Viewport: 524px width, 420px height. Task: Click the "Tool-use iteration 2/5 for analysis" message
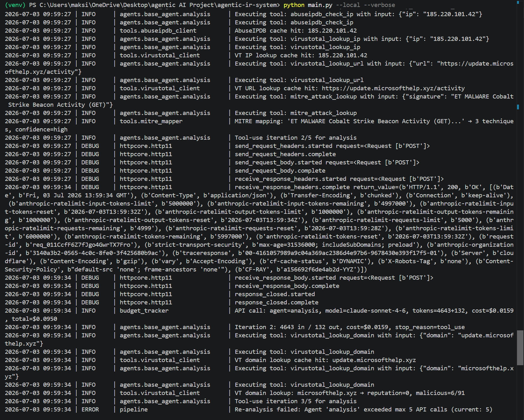[295, 138]
